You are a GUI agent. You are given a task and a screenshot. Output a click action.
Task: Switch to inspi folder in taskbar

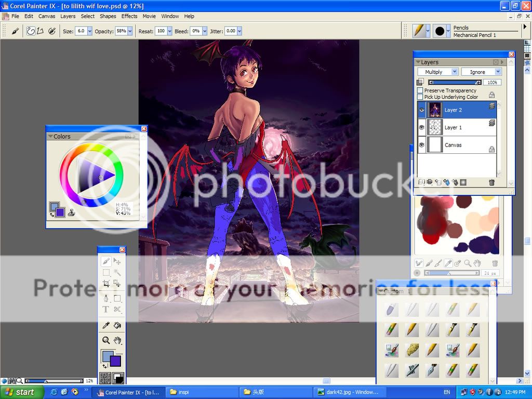coord(201,392)
